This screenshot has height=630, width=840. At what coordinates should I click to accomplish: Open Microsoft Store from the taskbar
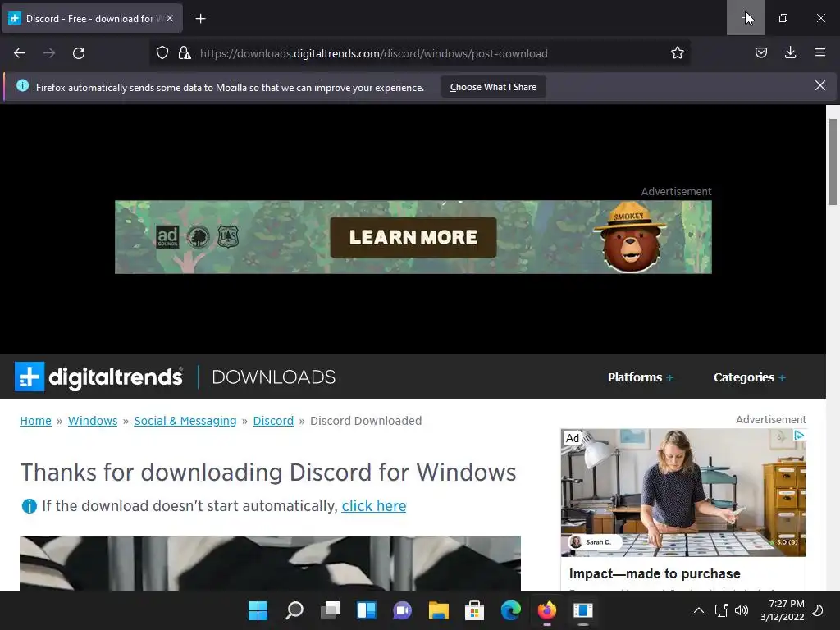pyautogui.click(x=475, y=610)
